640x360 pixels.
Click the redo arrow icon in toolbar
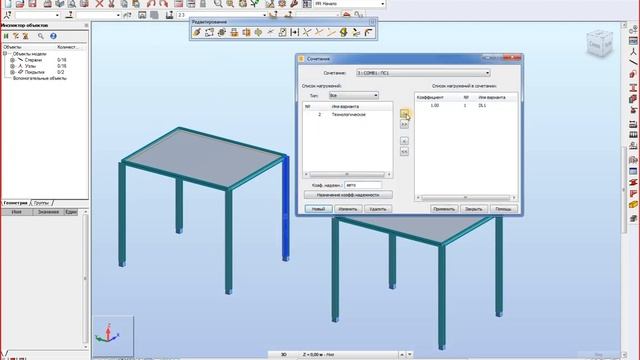[x=164, y=4]
